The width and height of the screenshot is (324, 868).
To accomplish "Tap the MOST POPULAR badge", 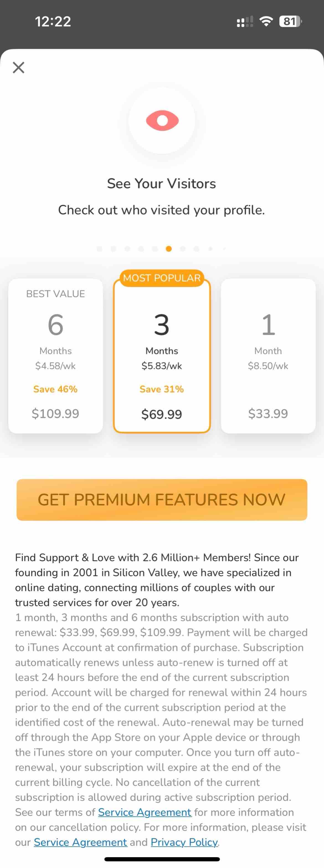I will [x=162, y=278].
